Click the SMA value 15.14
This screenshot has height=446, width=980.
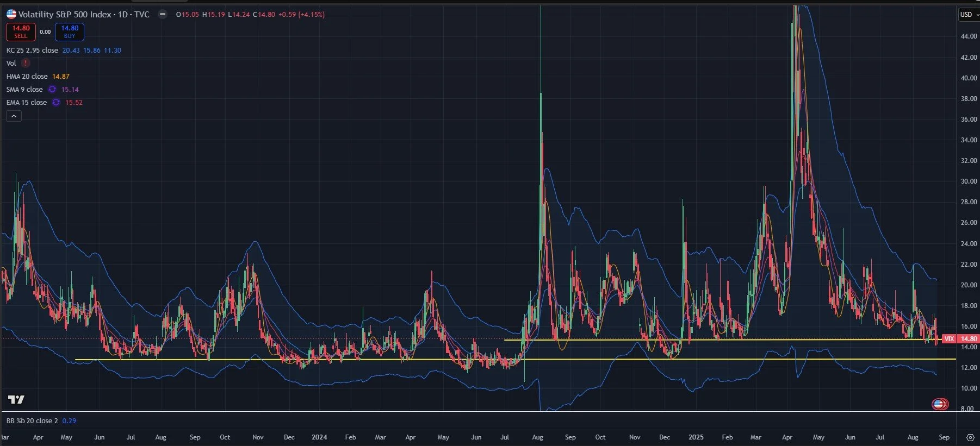[x=70, y=89]
